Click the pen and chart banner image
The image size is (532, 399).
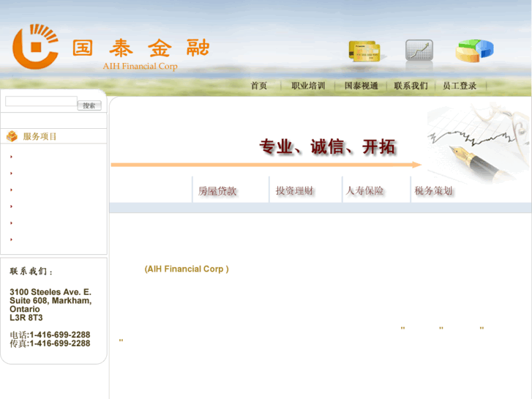[x=479, y=143]
